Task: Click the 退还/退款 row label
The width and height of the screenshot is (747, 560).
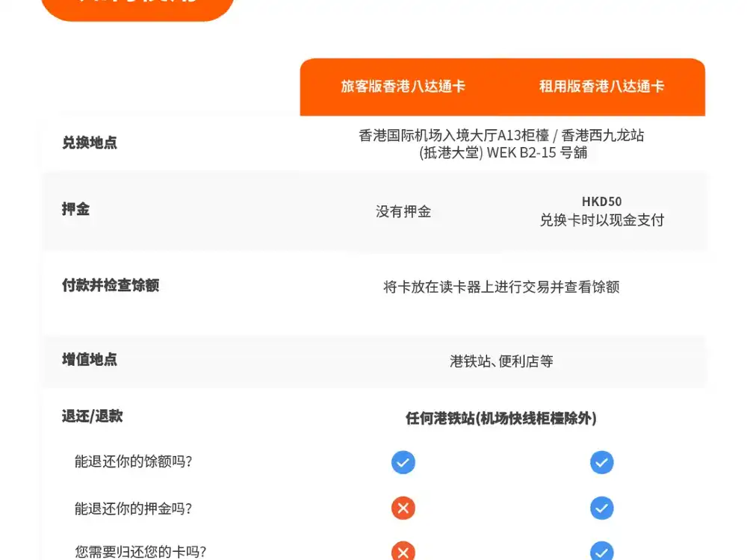Action: point(93,416)
